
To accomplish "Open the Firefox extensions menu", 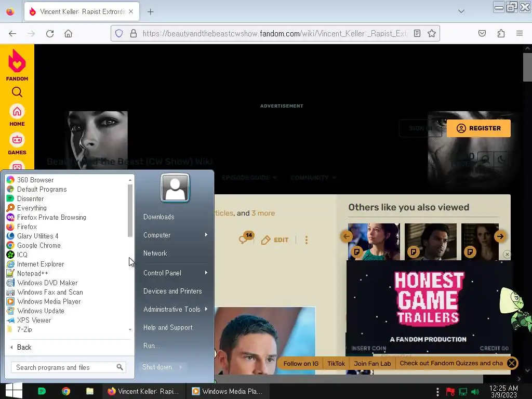I will [x=501, y=33].
